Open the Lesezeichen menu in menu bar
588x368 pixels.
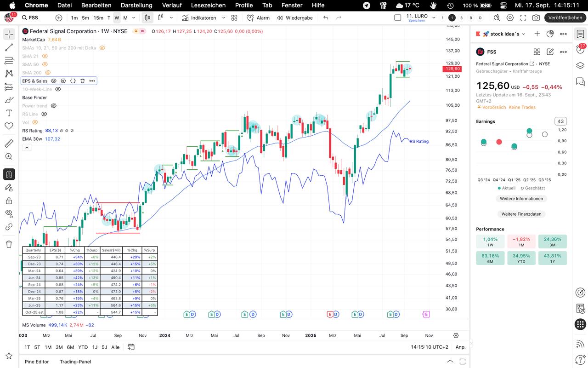pyautogui.click(x=208, y=5)
